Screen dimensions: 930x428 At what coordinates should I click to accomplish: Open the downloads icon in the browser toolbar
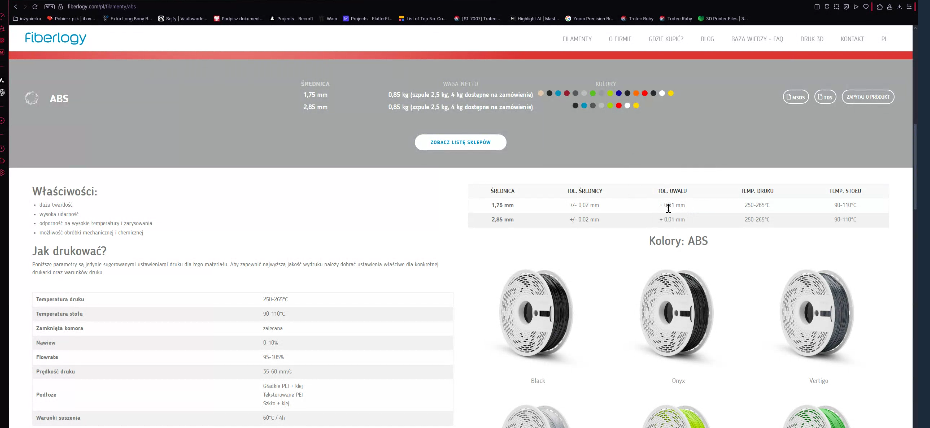[900, 7]
